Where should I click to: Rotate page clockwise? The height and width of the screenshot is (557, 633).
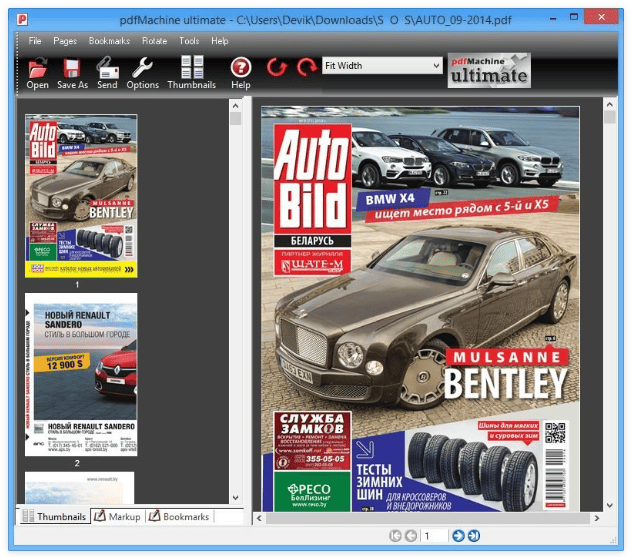[306, 67]
